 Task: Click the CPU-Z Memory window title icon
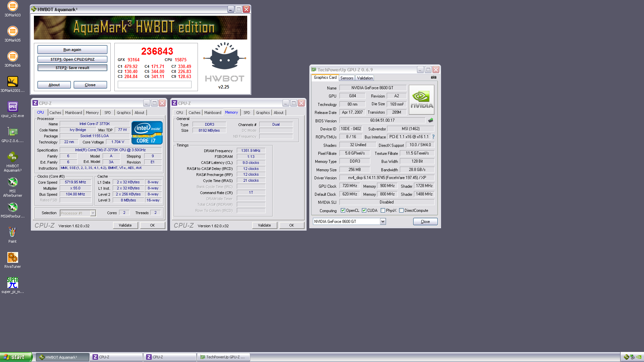(x=174, y=103)
